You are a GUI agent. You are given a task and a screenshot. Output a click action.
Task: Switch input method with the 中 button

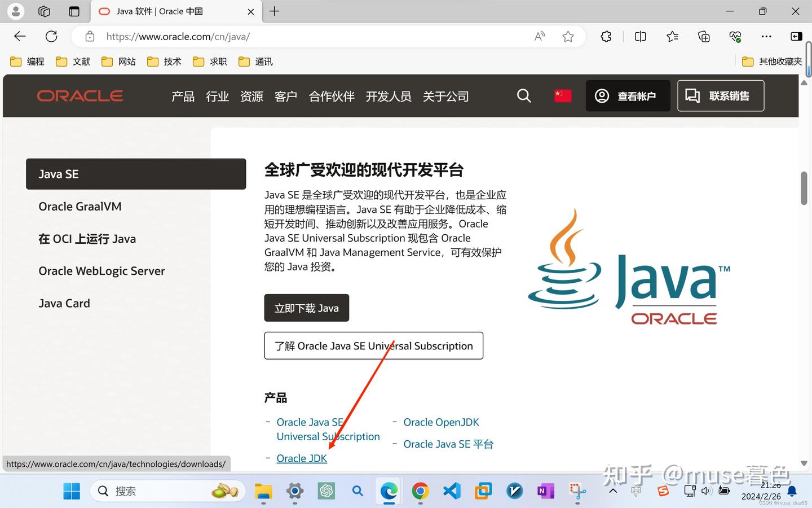[635, 491]
